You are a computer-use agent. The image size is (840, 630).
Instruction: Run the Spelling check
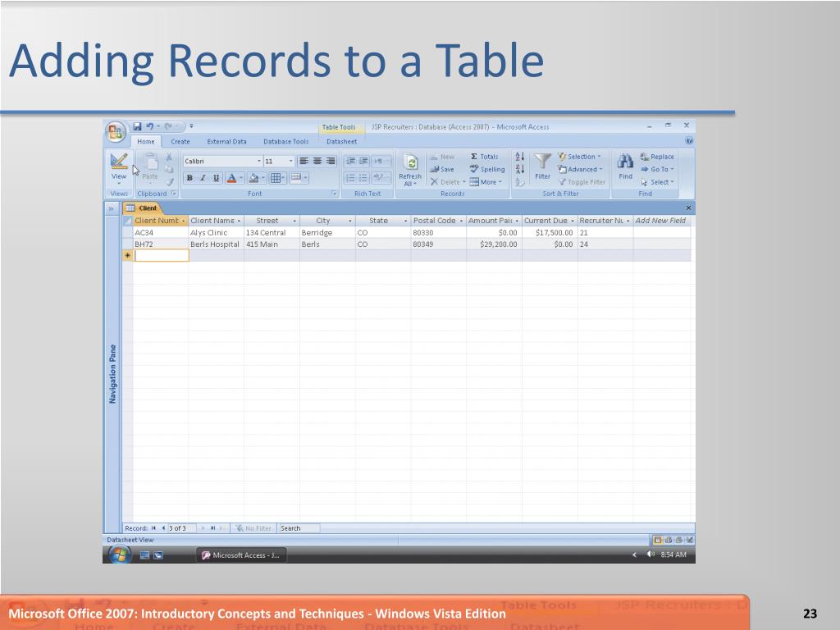(x=487, y=169)
